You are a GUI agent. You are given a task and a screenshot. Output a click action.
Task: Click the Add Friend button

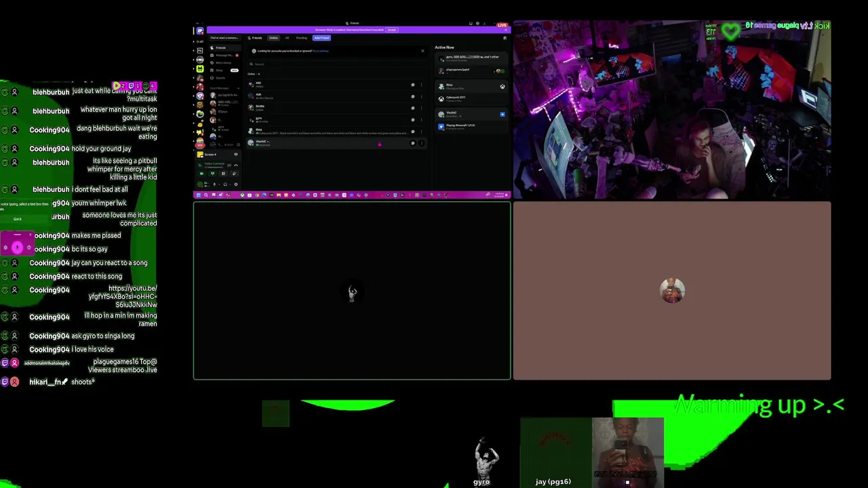[321, 38]
